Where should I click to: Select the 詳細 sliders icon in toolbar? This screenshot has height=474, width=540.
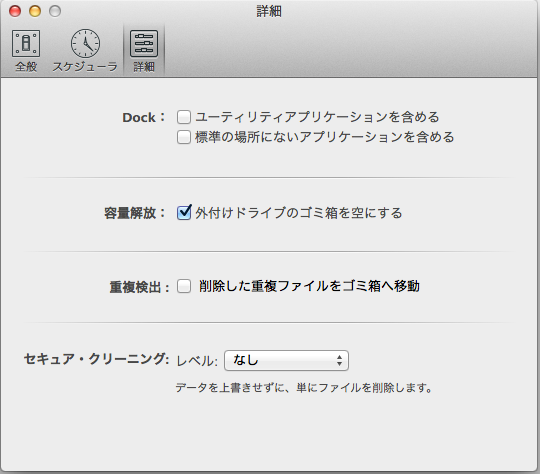(x=144, y=43)
